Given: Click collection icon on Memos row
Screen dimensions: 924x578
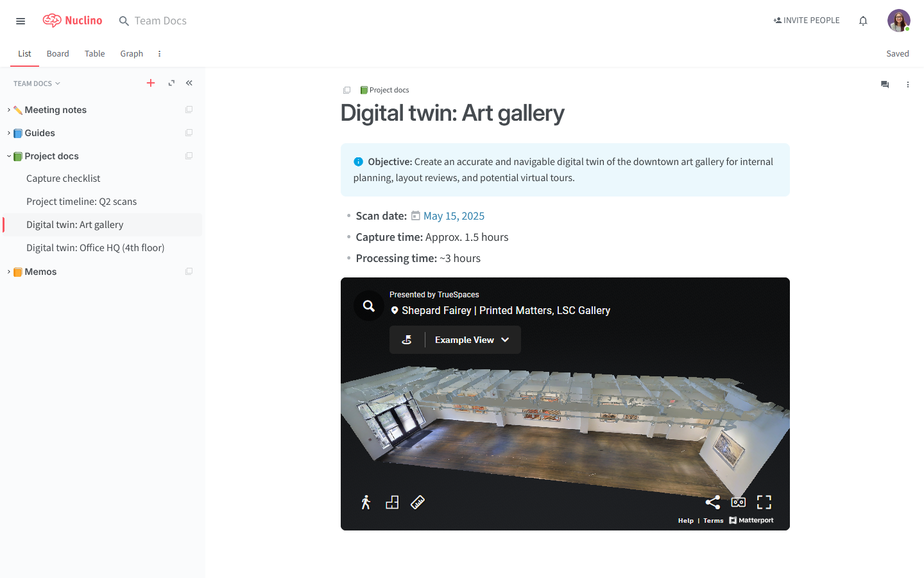Looking at the screenshot, I should [189, 272].
